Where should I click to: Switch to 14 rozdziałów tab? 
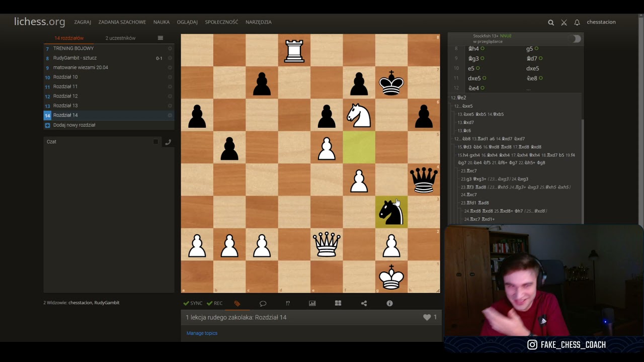(69, 38)
